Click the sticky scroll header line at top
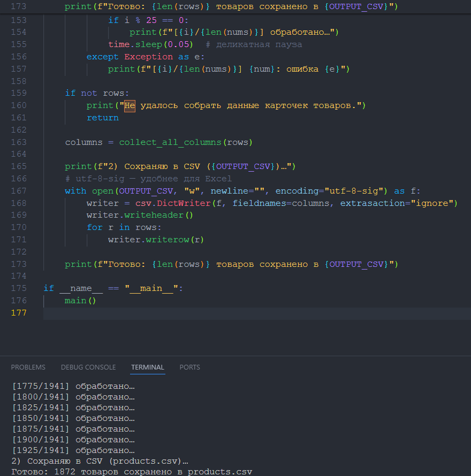 coord(230,6)
